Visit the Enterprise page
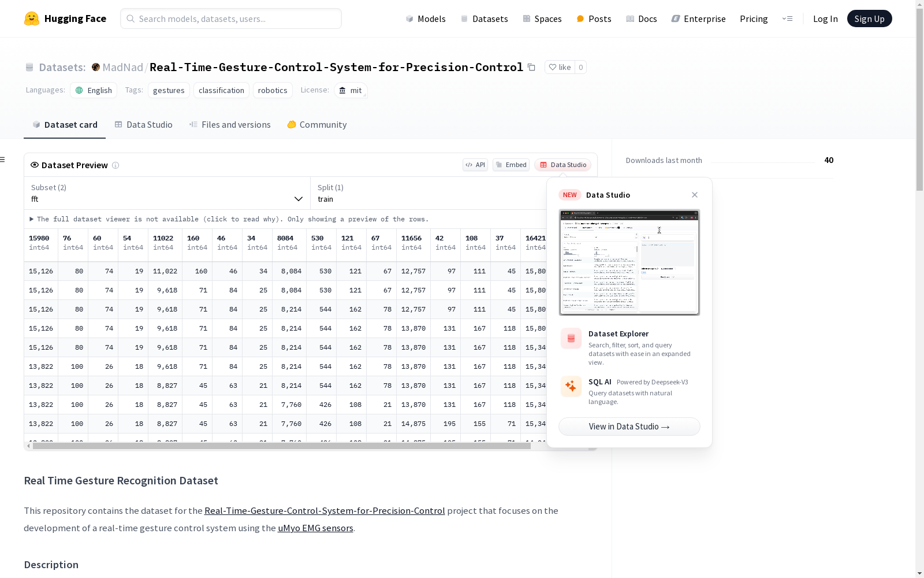 click(x=699, y=18)
